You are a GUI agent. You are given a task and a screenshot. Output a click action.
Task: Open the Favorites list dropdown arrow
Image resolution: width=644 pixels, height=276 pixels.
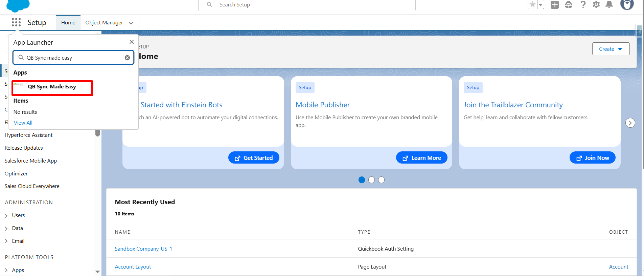tap(540, 5)
